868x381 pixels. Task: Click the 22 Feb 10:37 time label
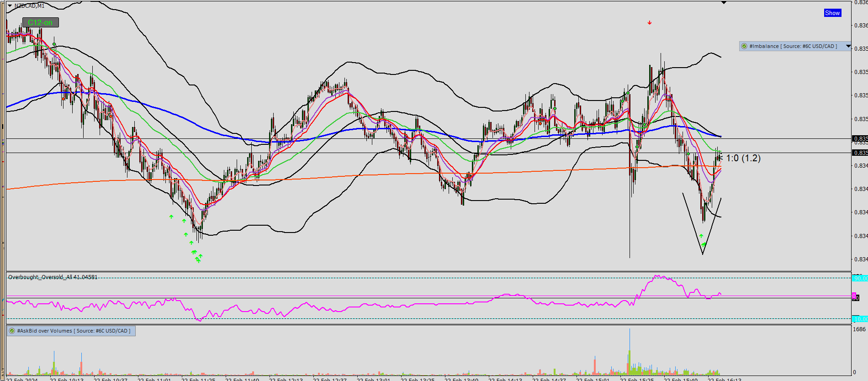[x=111, y=379]
